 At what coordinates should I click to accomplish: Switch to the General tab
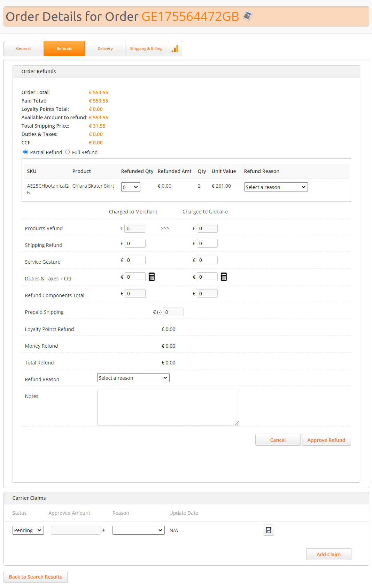pos(23,48)
